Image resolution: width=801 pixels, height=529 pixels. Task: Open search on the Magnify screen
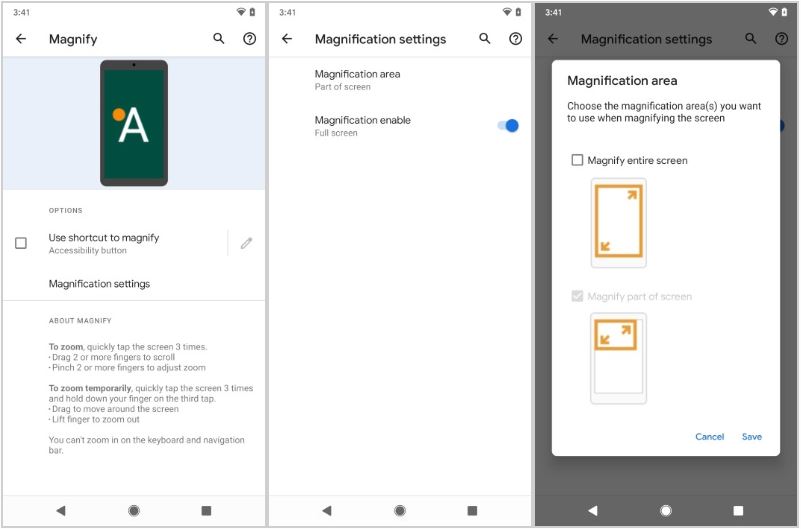click(219, 39)
